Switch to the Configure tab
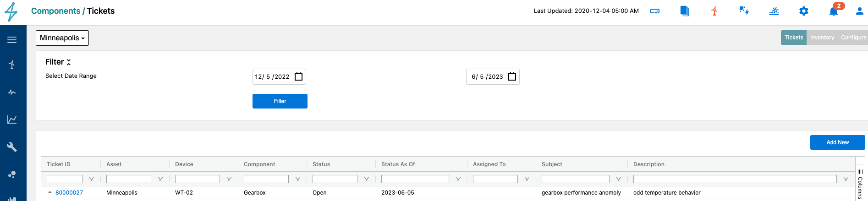The image size is (868, 201). 853,38
